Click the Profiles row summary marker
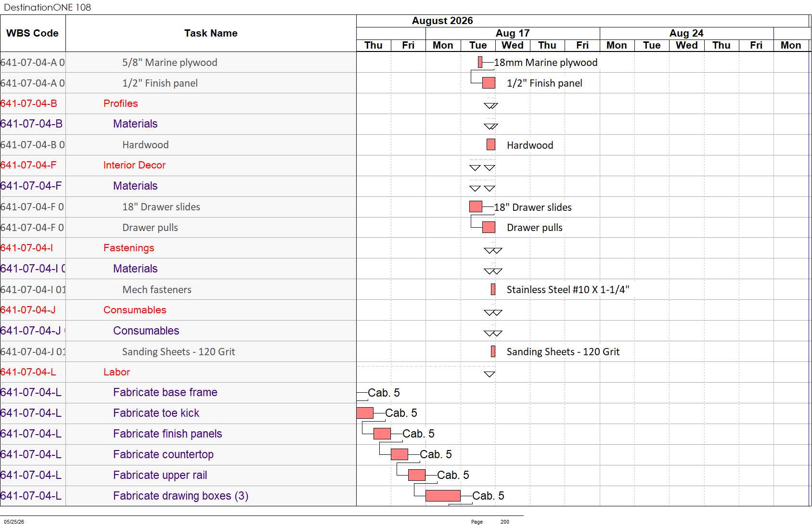 [x=490, y=105]
